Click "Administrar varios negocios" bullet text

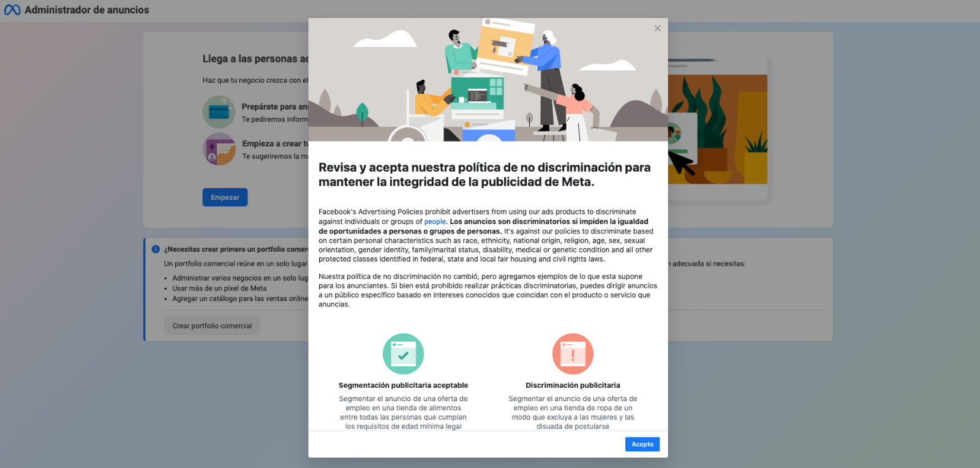240,278
